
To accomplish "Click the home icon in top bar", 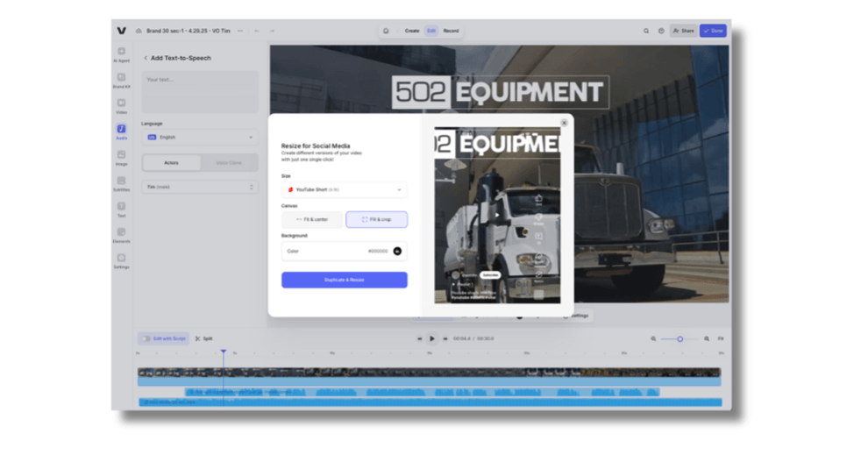I will (387, 31).
